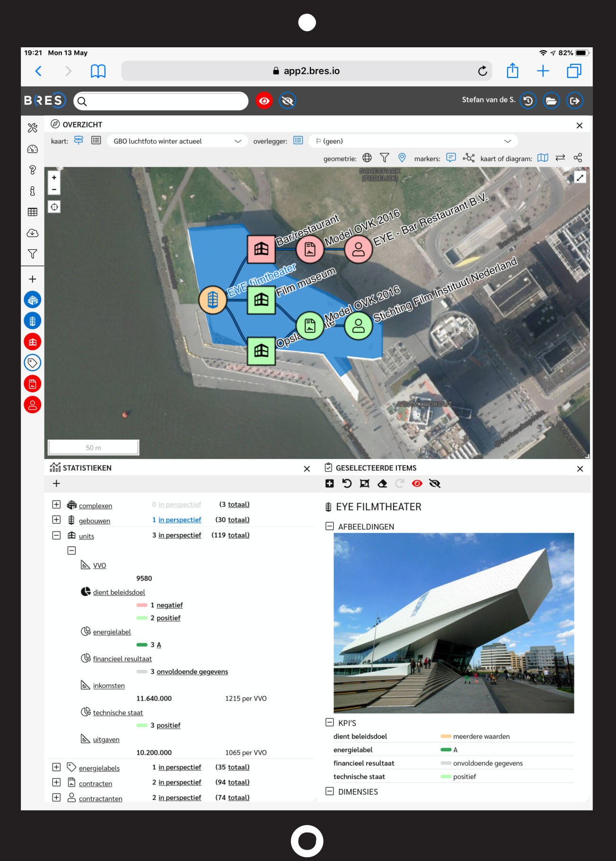Screen dimensions: 616x861
Task: Expand the contractanten row
Action: (x=56, y=798)
